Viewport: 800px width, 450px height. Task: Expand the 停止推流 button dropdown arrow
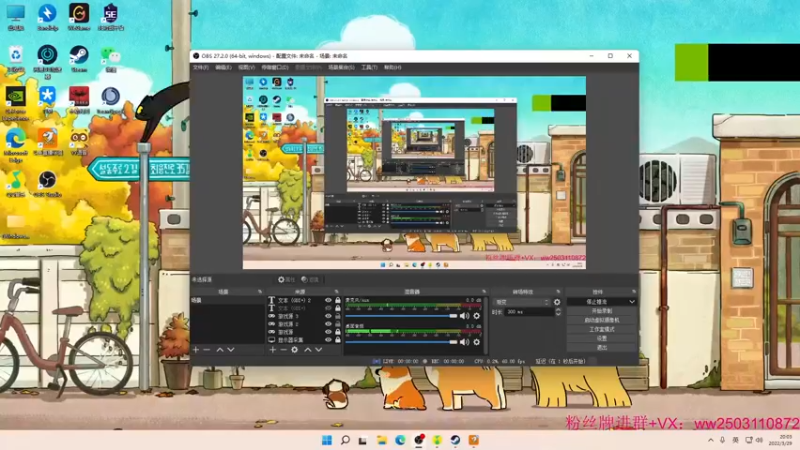point(632,302)
